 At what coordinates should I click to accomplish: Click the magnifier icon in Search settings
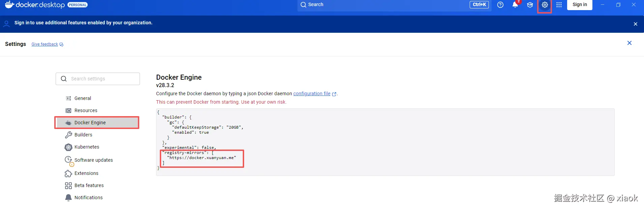[x=64, y=79]
